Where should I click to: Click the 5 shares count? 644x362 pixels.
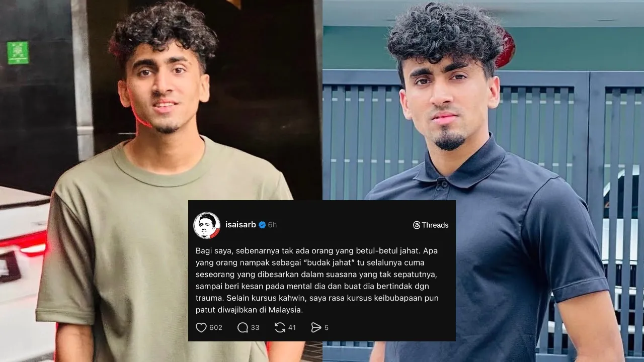tap(327, 328)
